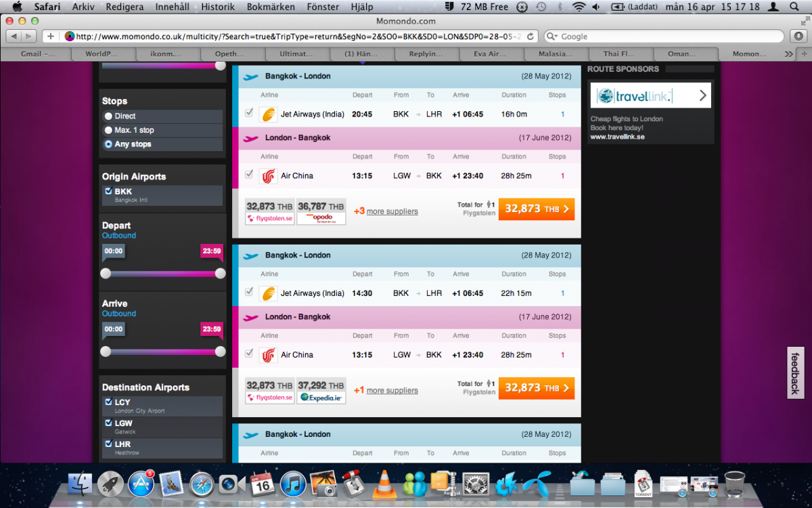
Task: Toggle checkbox for Jet Airways 20:45 flight
Action: tap(249, 113)
